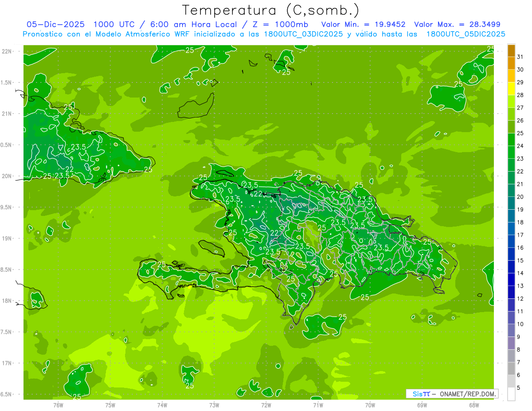Click the color scale label '15'
The width and height of the screenshot is (532, 411).
(520, 261)
